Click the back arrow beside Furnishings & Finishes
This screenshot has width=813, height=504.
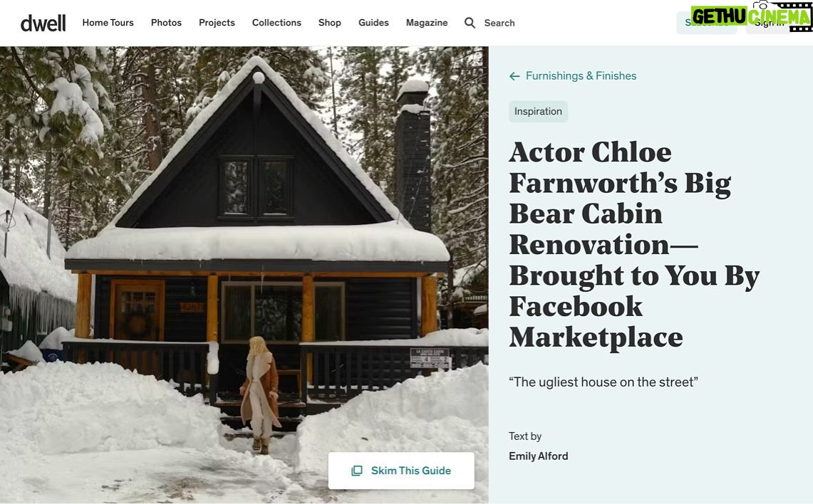pyautogui.click(x=514, y=76)
